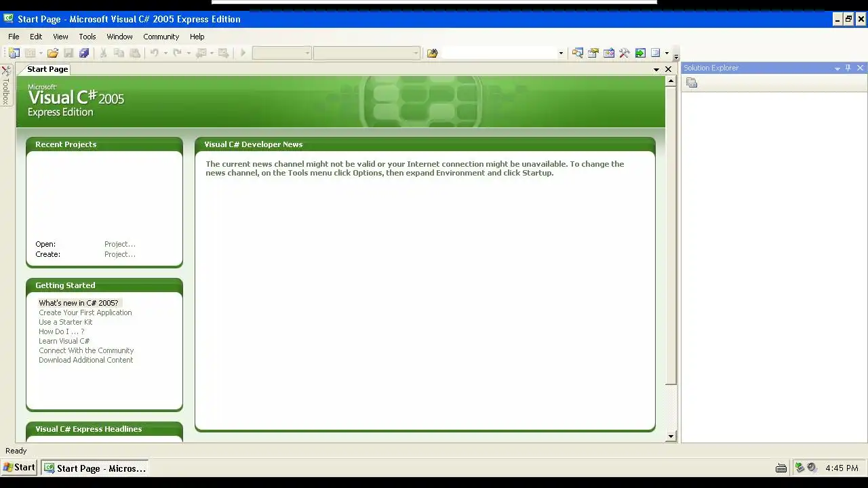Click the Start Debugging play icon

(x=243, y=53)
